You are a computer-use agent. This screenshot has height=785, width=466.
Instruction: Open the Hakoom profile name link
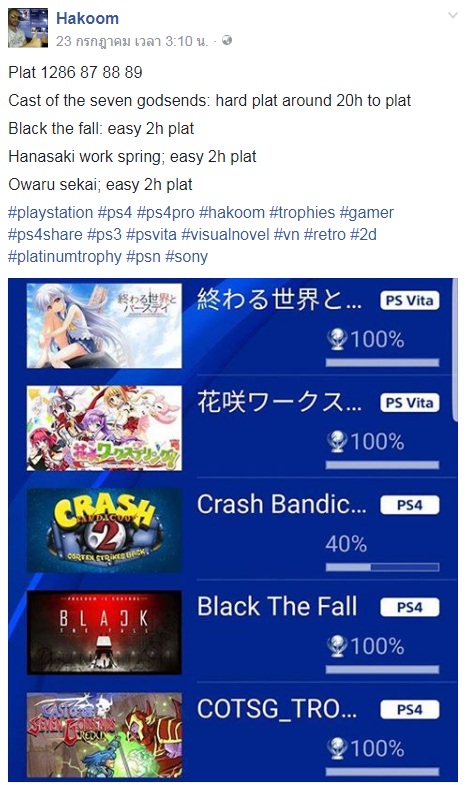pos(87,19)
